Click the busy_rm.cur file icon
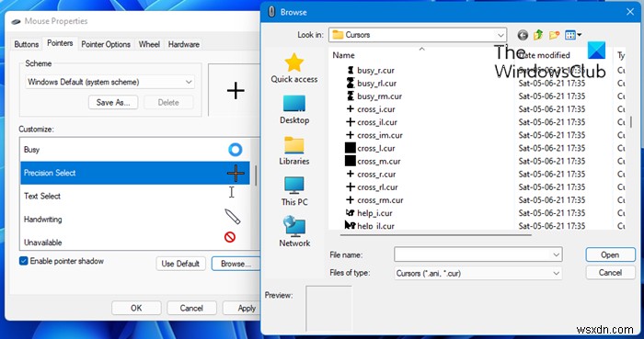 [350, 96]
